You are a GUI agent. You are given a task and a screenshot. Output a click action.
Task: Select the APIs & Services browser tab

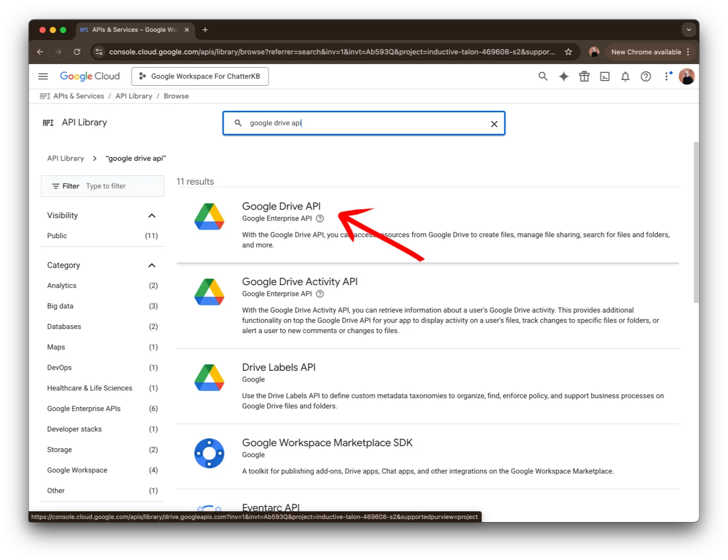pos(134,30)
